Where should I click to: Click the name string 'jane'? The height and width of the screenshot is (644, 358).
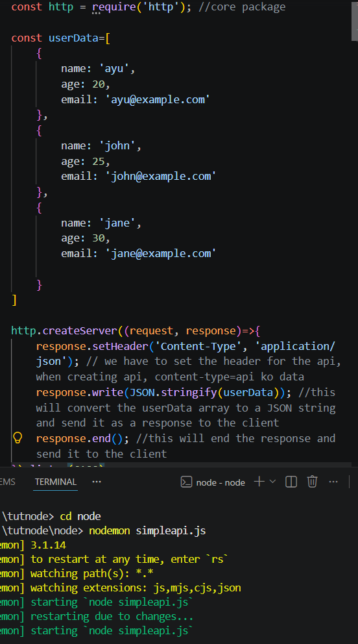tap(117, 223)
